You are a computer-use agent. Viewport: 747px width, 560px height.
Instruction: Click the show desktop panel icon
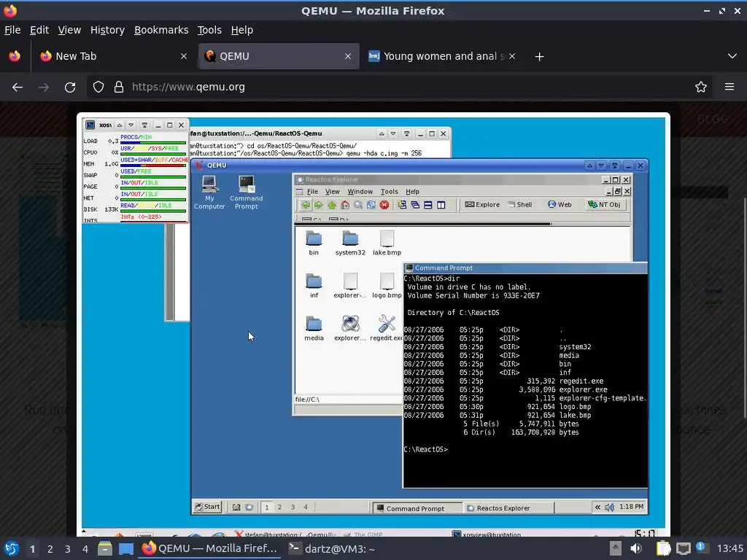(126, 548)
